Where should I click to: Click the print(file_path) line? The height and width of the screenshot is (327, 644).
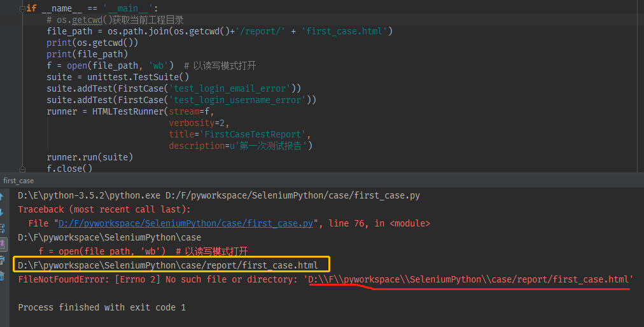coord(87,54)
